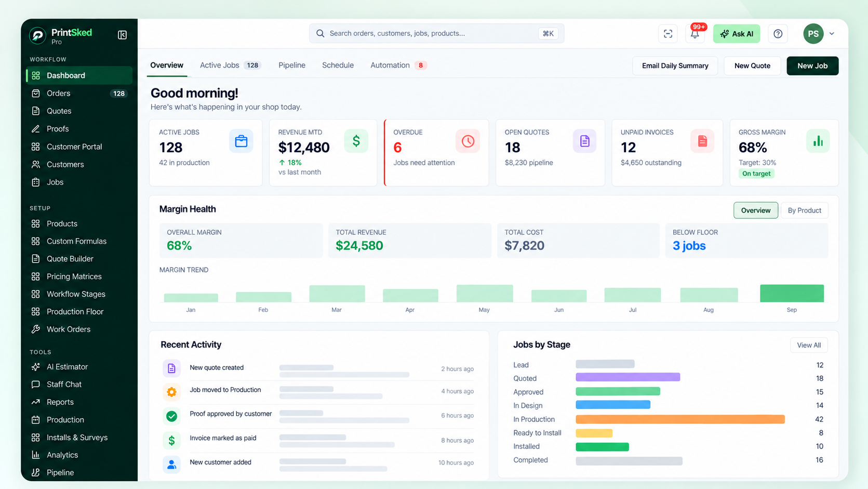Click the clock icon on Overdue card

click(468, 141)
